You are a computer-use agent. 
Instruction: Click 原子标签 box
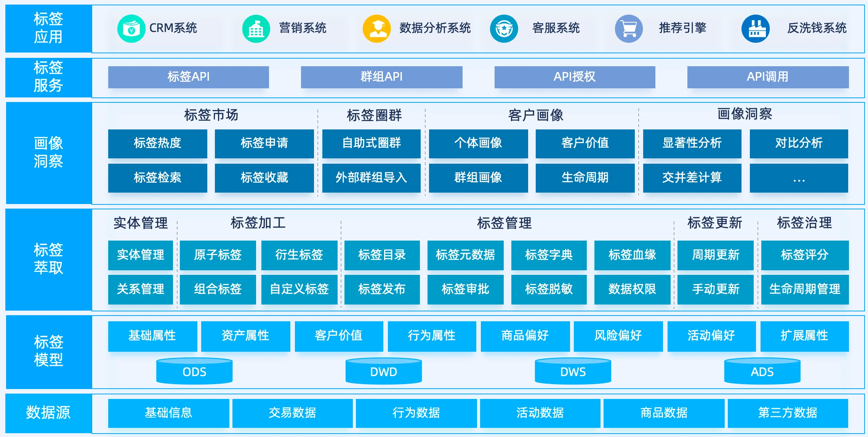coord(218,255)
